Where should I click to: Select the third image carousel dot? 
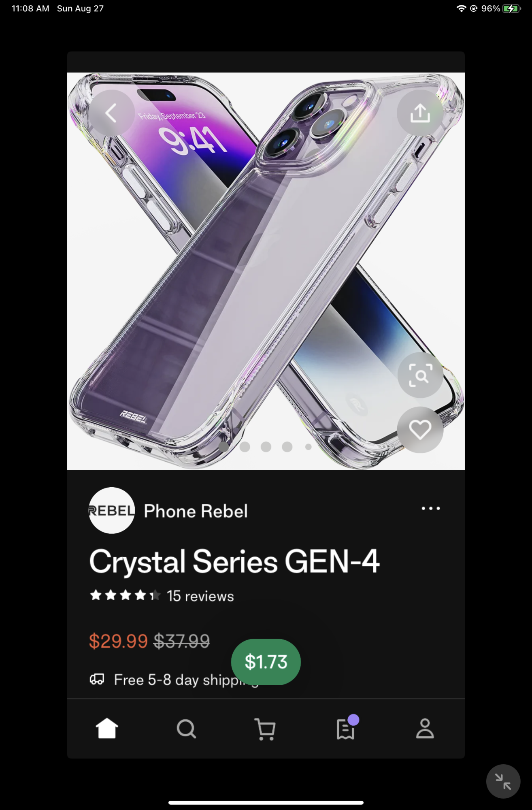pyautogui.click(x=266, y=447)
